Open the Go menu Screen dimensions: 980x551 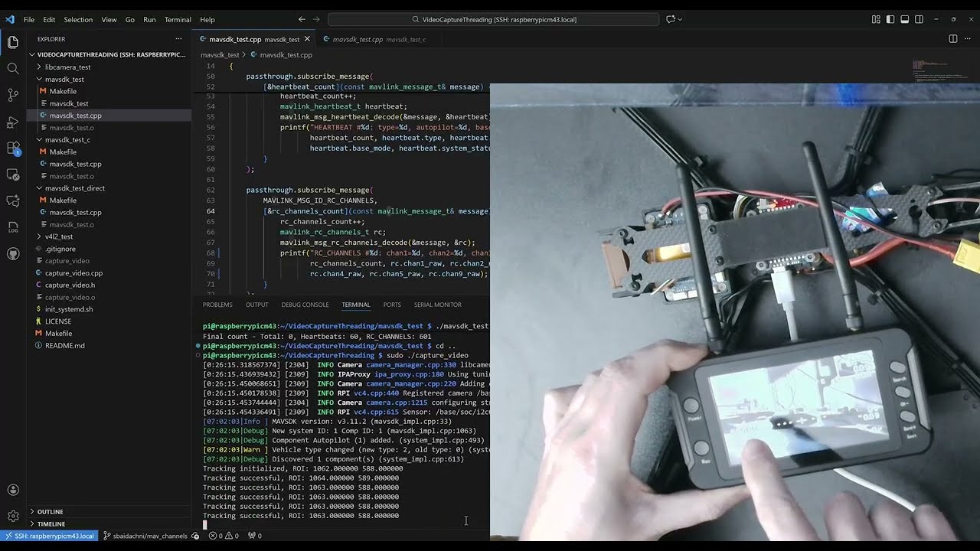(x=130, y=19)
